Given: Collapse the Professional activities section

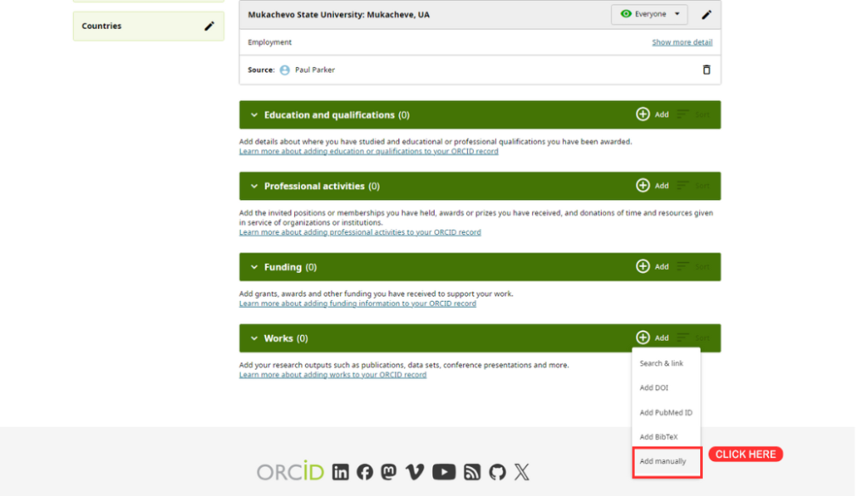Looking at the screenshot, I should 254,186.
